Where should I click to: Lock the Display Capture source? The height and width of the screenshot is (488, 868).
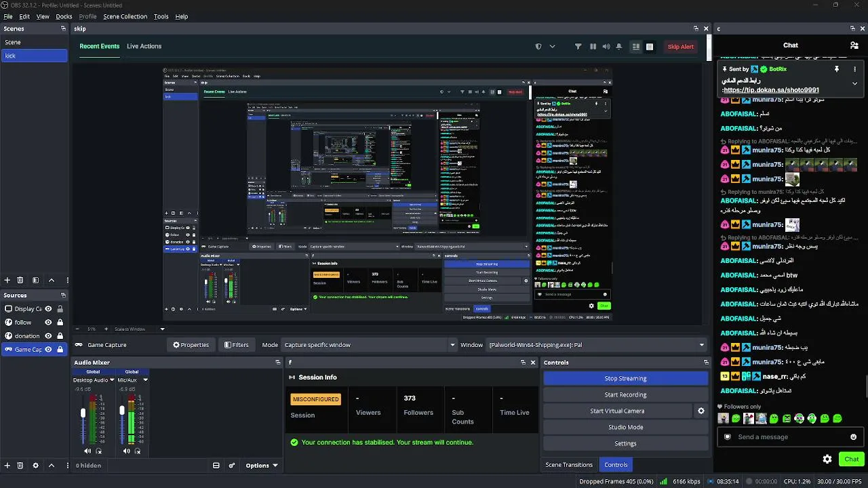[60, 309]
